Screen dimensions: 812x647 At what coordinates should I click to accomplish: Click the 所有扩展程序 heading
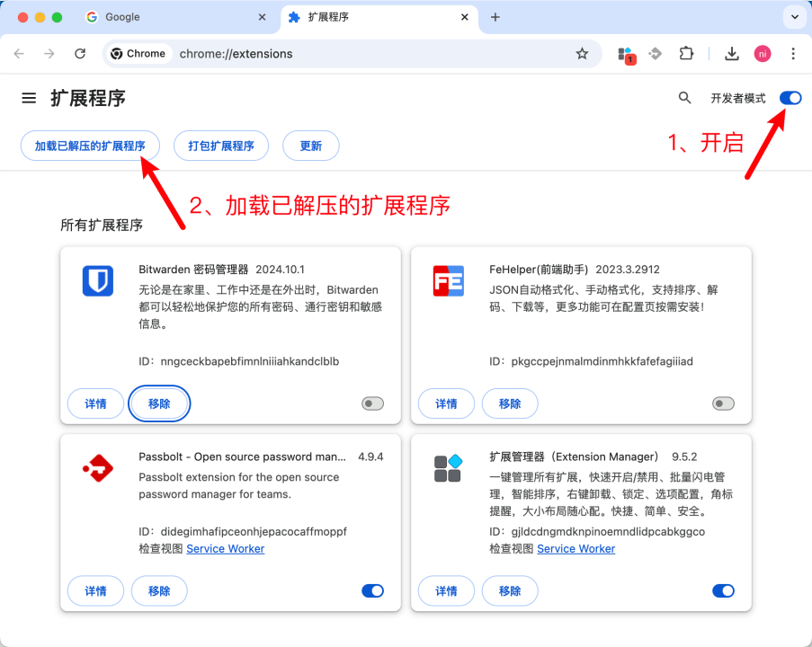click(x=102, y=226)
